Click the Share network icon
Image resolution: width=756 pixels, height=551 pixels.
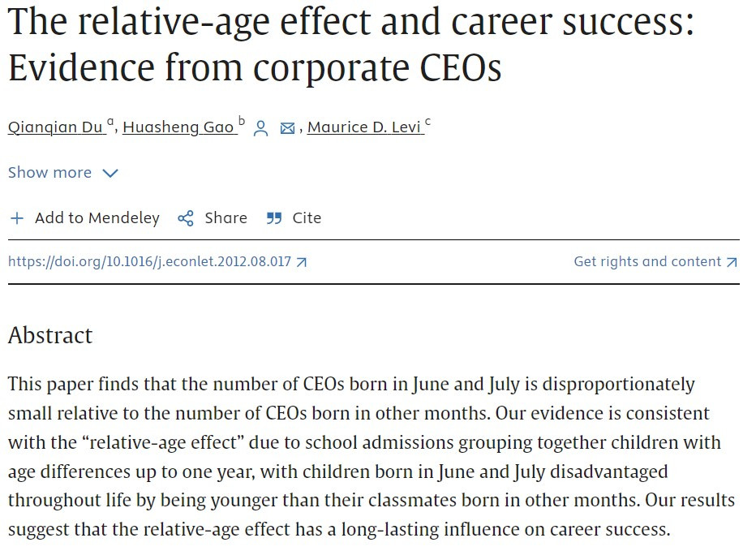click(x=186, y=218)
